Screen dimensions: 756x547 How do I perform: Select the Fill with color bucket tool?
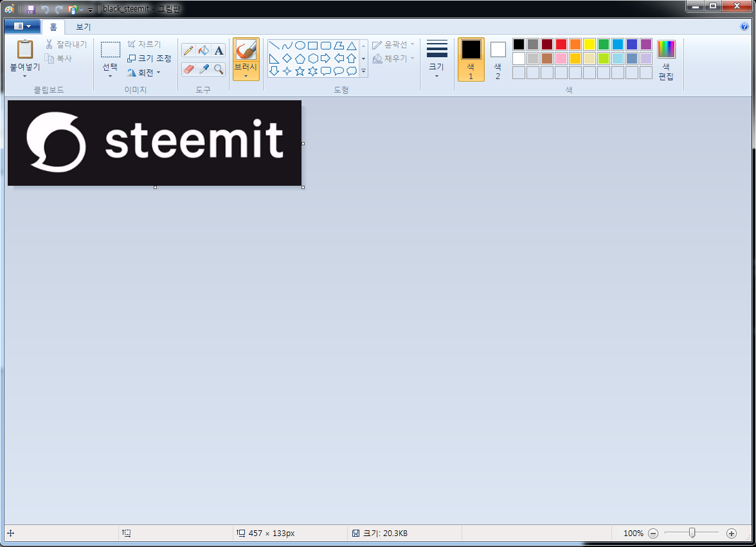(x=203, y=50)
